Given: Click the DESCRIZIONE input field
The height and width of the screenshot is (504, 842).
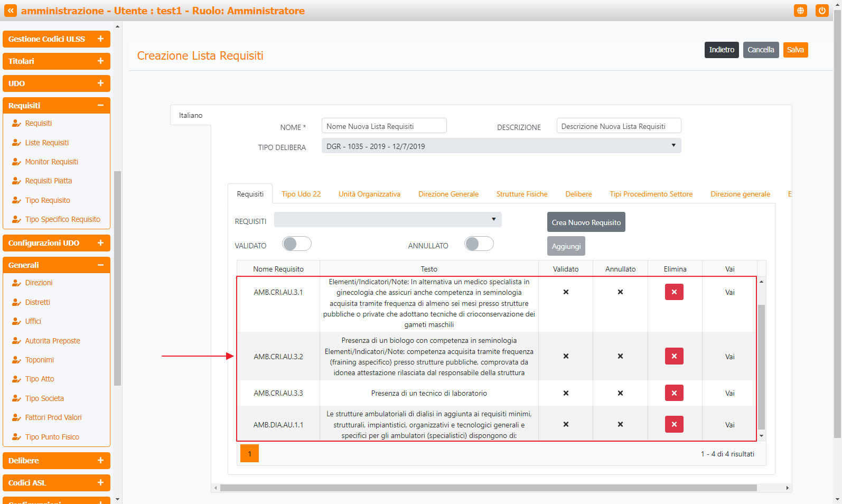Looking at the screenshot, I should (619, 126).
